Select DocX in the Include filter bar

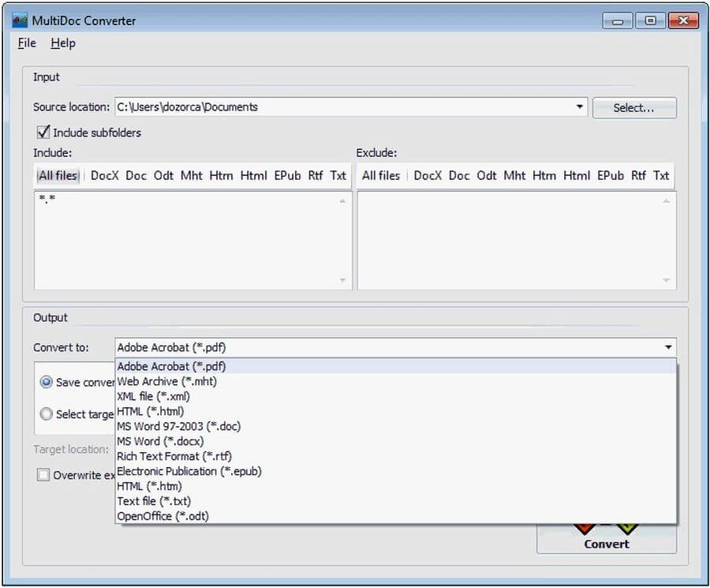[105, 175]
